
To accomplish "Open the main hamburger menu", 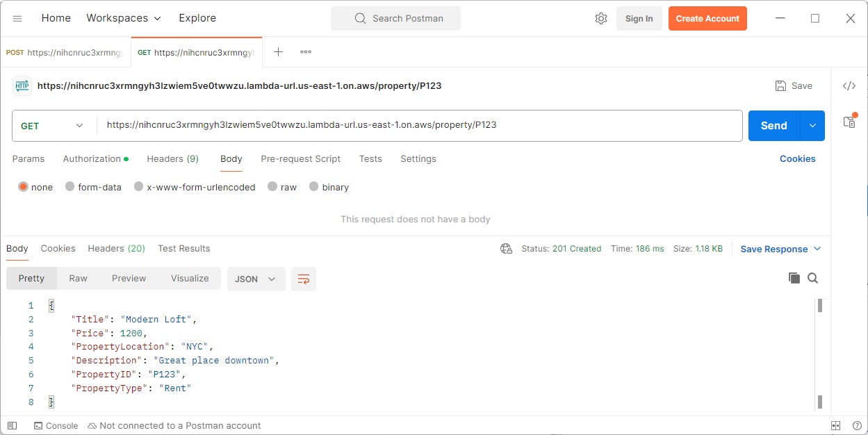I will 17,18.
